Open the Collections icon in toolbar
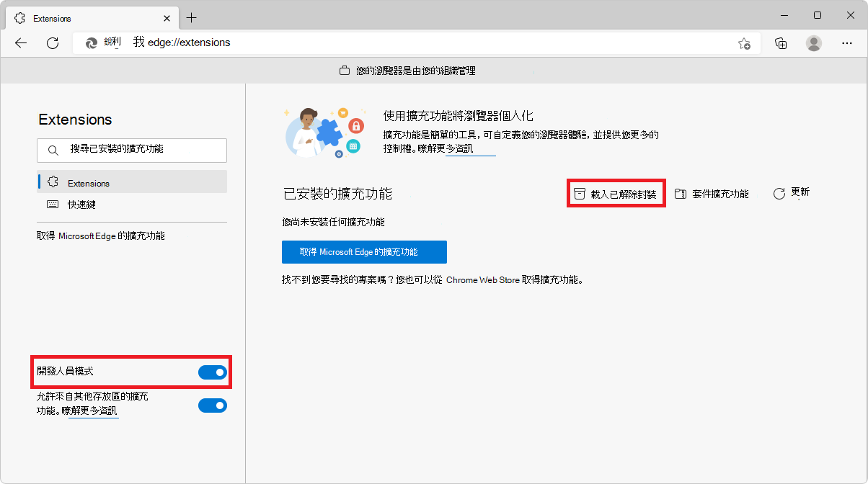 pyautogui.click(x=780, y=43)
